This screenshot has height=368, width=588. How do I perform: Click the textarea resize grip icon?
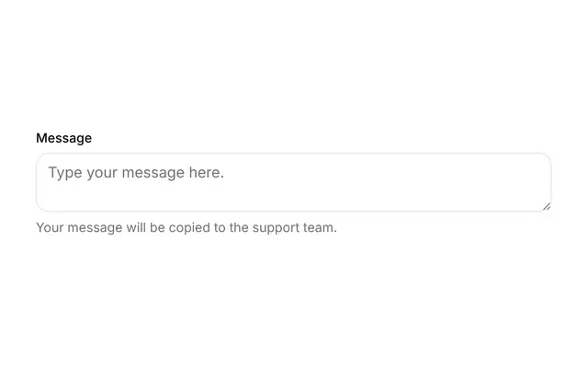pos(547,206)
